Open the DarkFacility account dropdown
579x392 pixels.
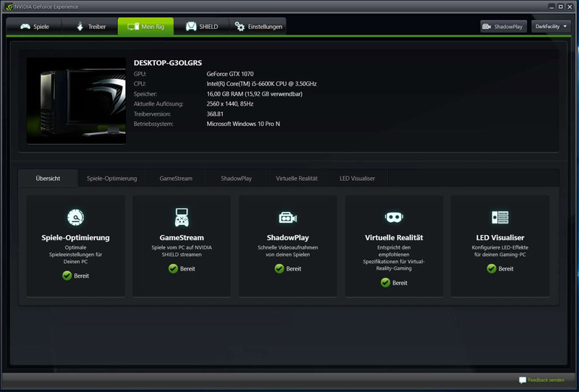tap(551, 27)
